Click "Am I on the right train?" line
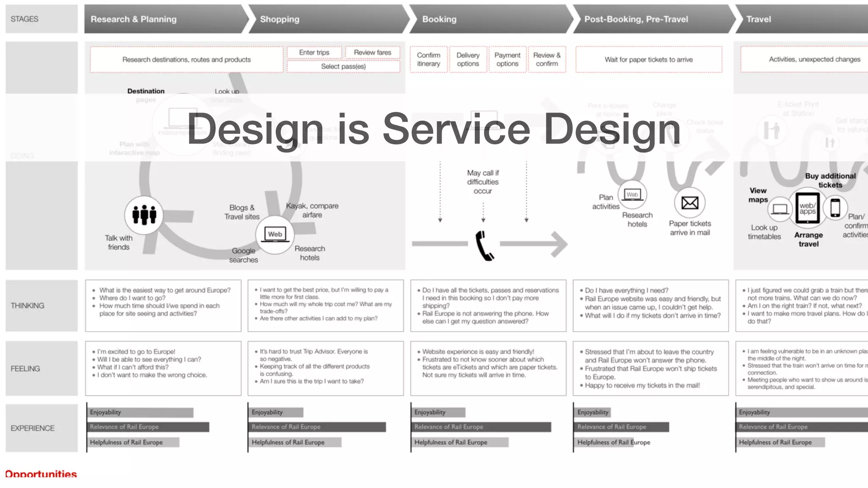868x488 pixels. pyautogui.click(x=804, y=306)
